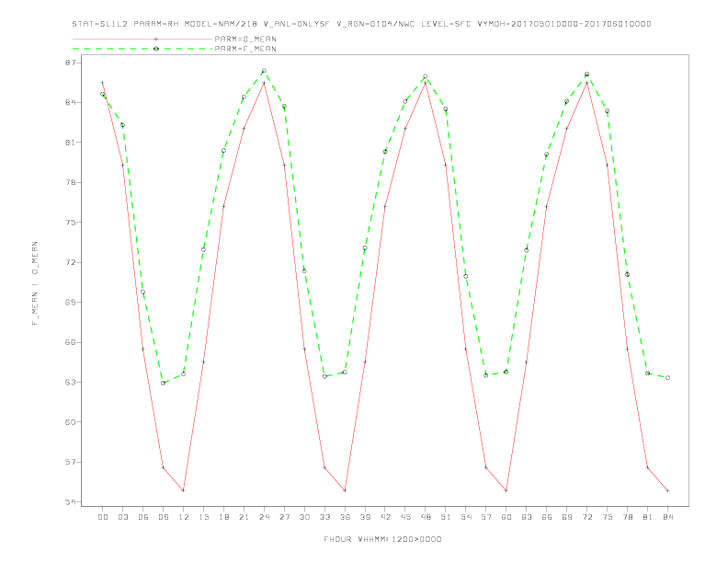The height and width of the screenshot is (563, 728).
Task: Click the x-axis tick label 21
Action: 244,517
